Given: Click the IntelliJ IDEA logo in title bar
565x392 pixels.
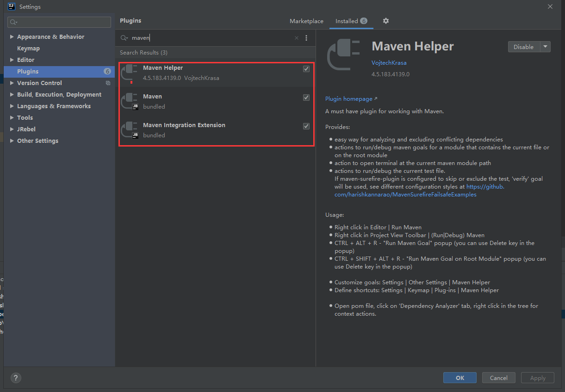Looking at the screenshot, I should [12, 6].
